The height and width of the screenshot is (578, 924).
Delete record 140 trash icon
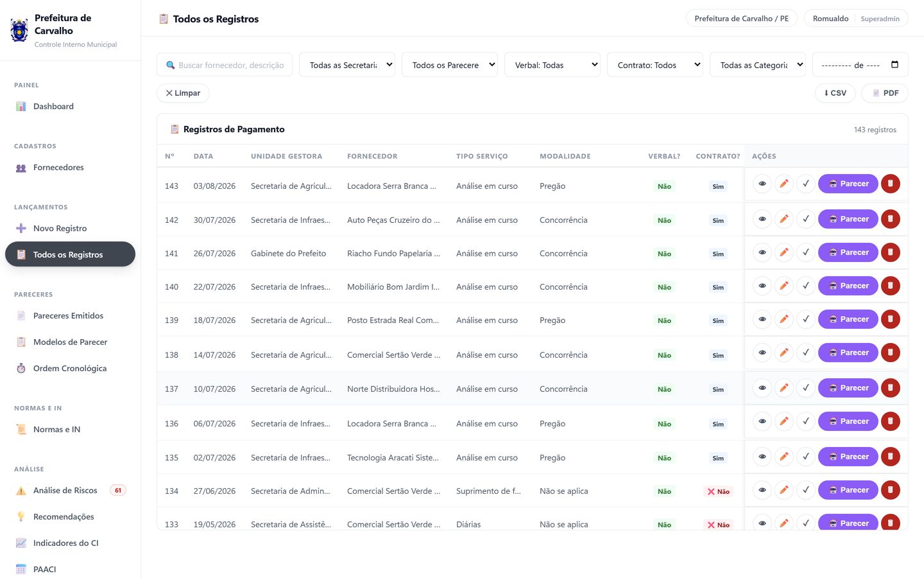point(891,286)
